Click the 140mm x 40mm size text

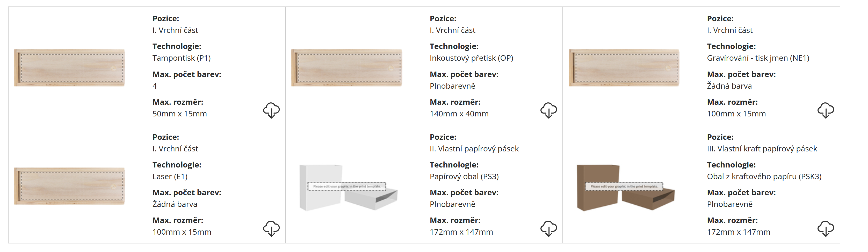[459, 114]
